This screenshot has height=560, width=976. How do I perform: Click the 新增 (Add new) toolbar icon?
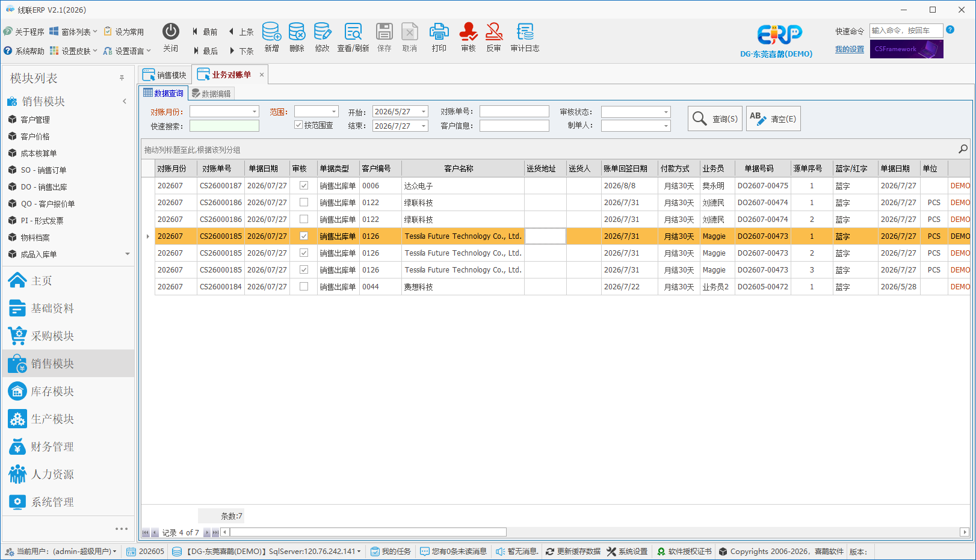(271, 37)
